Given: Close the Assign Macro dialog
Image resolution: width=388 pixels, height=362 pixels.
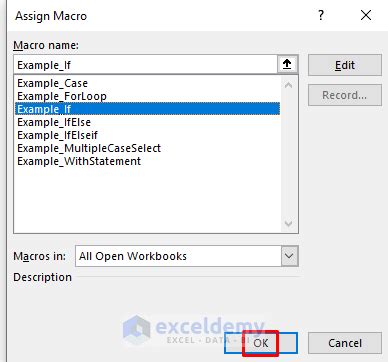Looking at the screenshot, I should tap(366, 15).
